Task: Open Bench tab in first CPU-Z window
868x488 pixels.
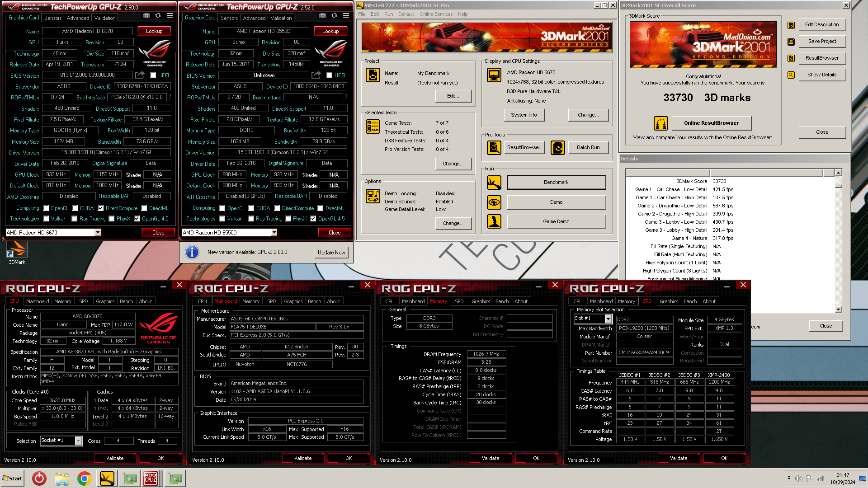Action: (127, 301)
